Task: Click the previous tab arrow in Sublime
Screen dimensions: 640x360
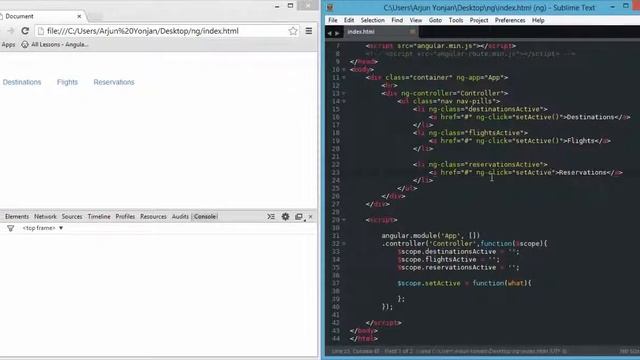Action: click(x=330, y=33)
